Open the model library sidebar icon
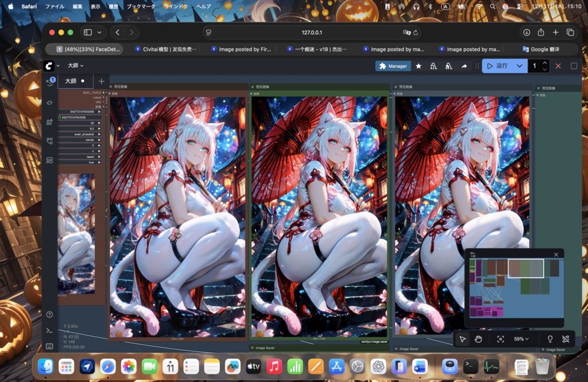This screenshot has height=382, width=588. pyautogui.click(x=49, y=122)
